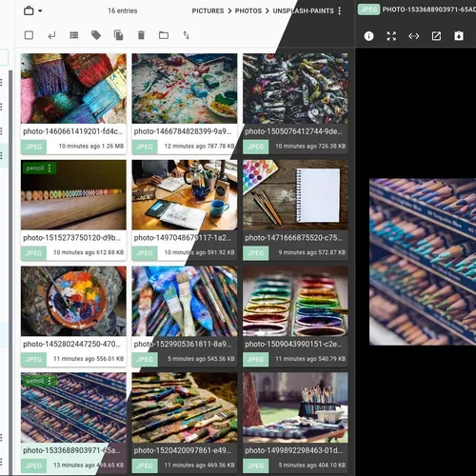The width and height of the screenshot is (476, 476).
Task: Select the crushed paint tubes thumbnail photo-1505076412744
Action: pos(295,89)
